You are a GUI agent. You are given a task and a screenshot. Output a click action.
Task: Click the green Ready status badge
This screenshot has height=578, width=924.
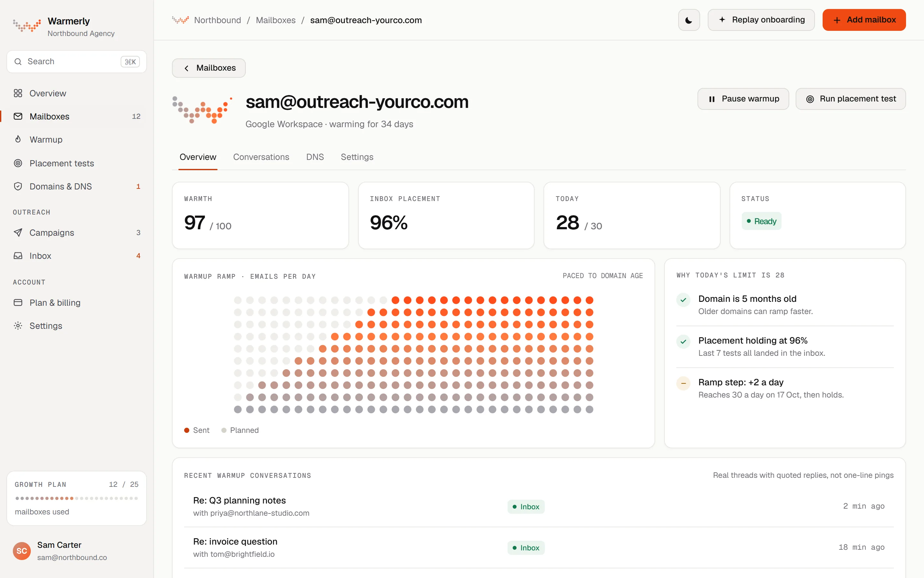point(761,221)
